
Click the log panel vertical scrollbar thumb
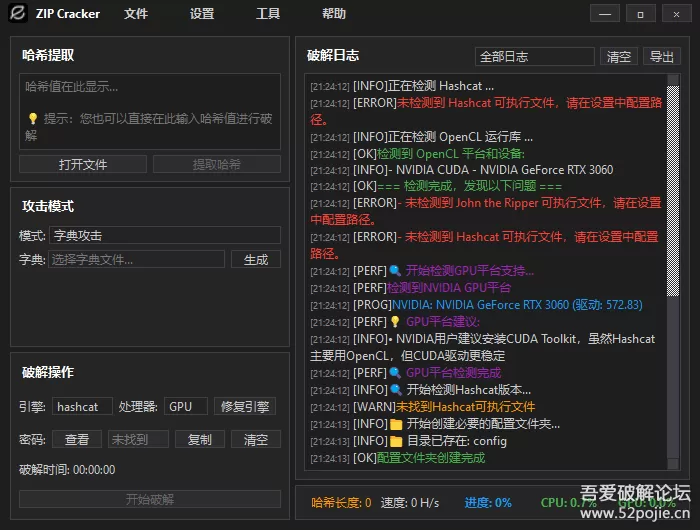coord(673,191)
